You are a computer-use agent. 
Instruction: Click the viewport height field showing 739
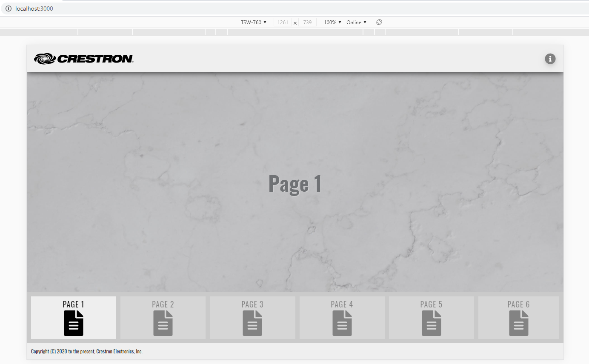click(x=307, y=23)
